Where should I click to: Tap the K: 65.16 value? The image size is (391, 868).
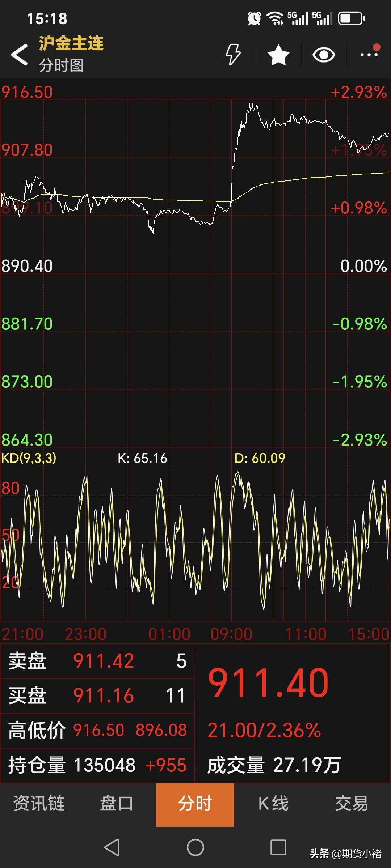point(142,458)
